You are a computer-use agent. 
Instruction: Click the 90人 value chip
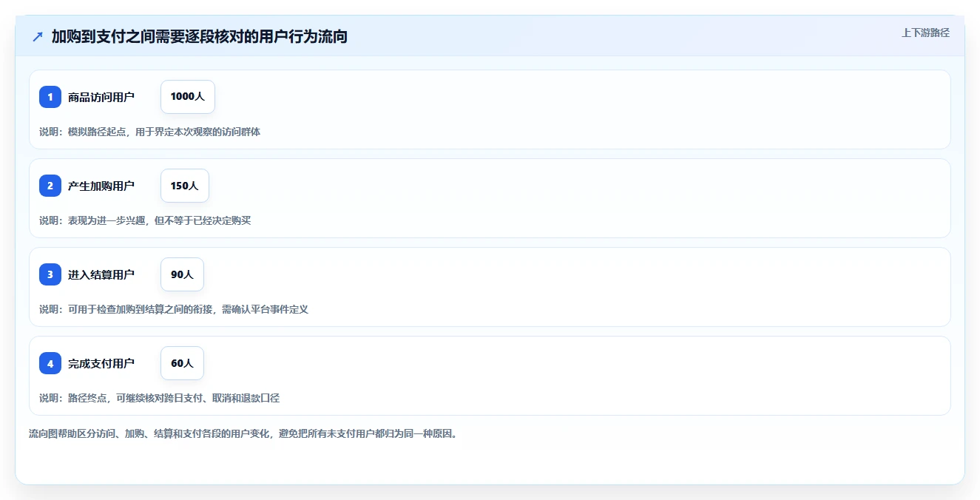(182, 274)
